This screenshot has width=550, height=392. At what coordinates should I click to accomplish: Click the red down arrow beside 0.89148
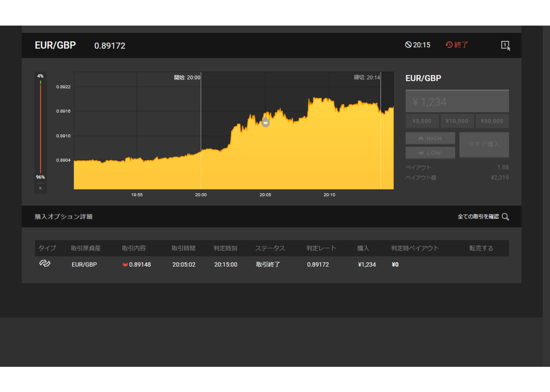(x=125, y=265)
